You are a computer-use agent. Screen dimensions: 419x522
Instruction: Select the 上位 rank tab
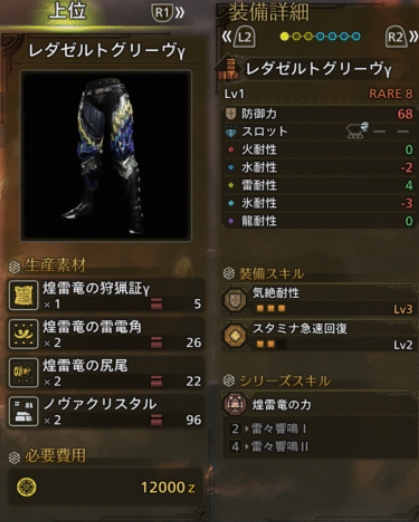(x=68, y=11)
